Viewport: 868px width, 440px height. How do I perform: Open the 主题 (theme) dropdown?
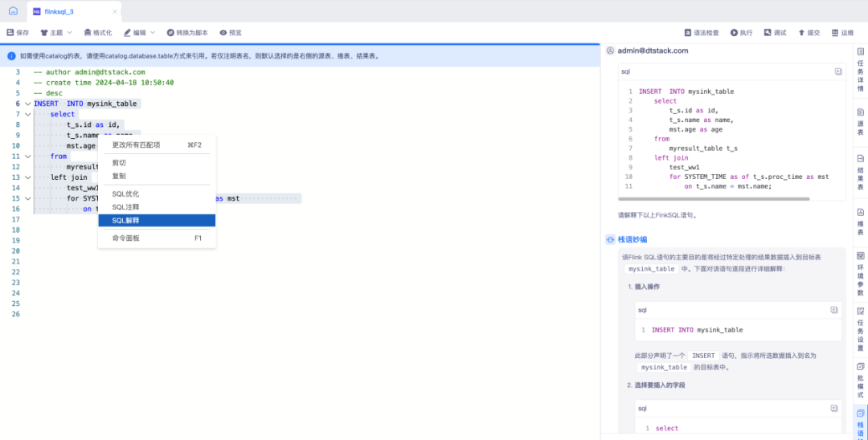(56, 33)
